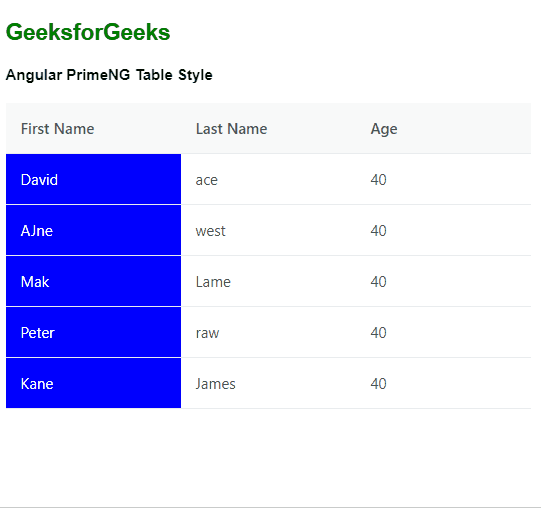Click the last name cell 'Lame'
Image resolution: width=541 pixels, height=508 pixels.
[x=268, y=282]
